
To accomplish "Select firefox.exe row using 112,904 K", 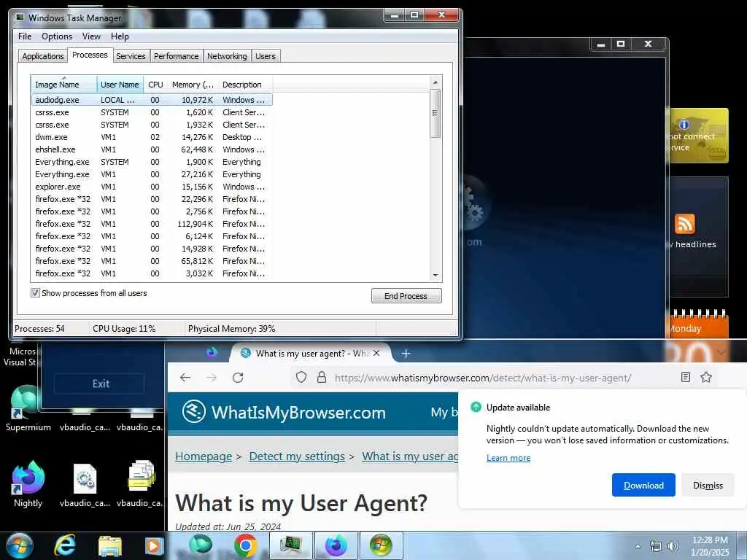I will [152, 224].
